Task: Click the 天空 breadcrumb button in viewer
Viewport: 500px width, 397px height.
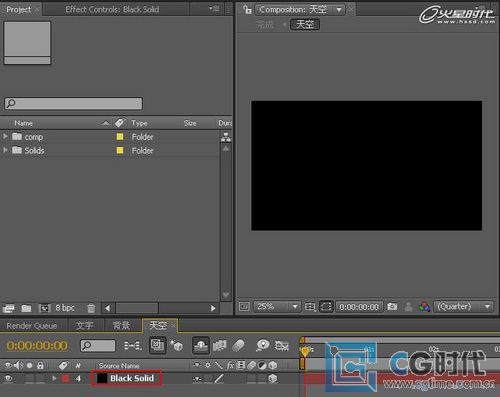Action: (305, 24)
